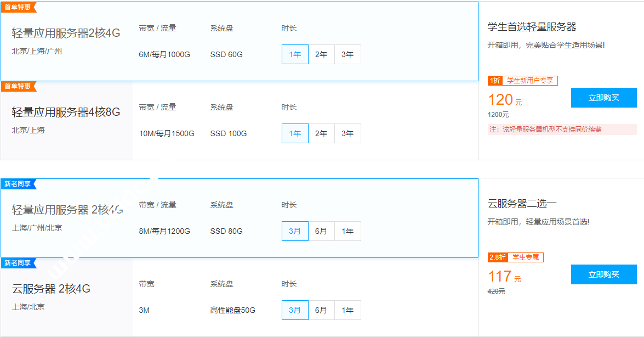
Task: Select 1年 for the 4核8G lightweight server
Action: (x=295, y=133)
